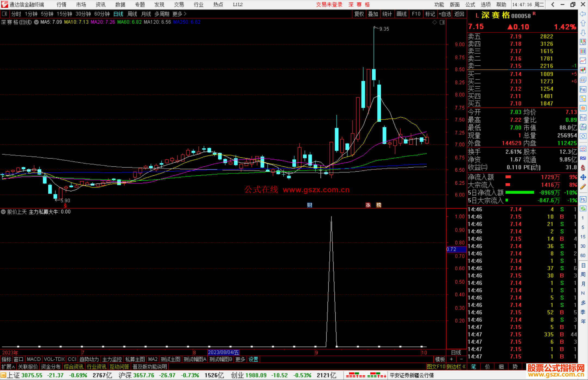Image resolution: width=588 pixels, height=380 pixels.
Task: Switch to the 60分钟 period tab
Action: point(102,14)
